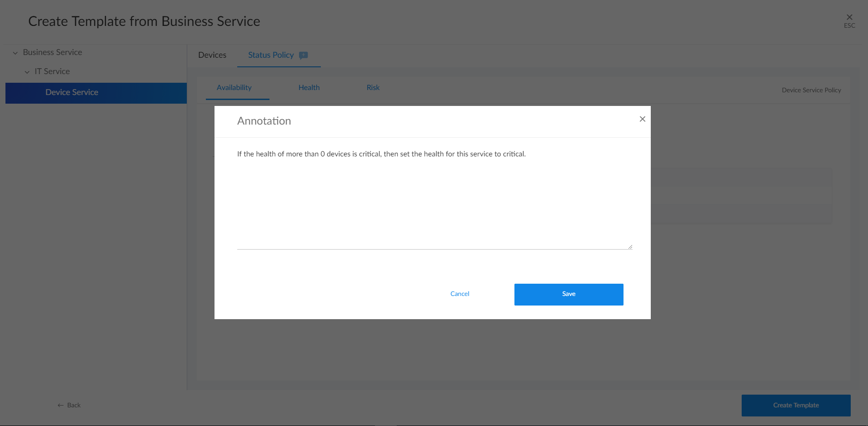Select the Business Service tree label

[x=52, y=52]
